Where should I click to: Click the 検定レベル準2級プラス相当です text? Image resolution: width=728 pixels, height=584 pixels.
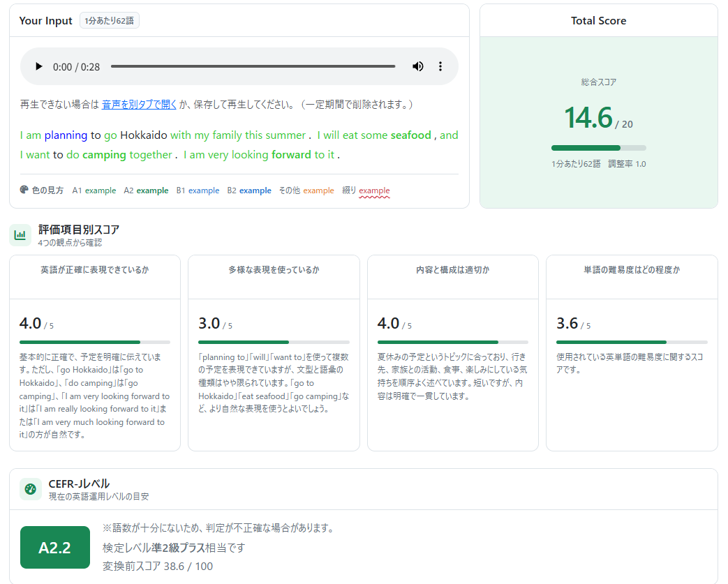tap(174, 548)
